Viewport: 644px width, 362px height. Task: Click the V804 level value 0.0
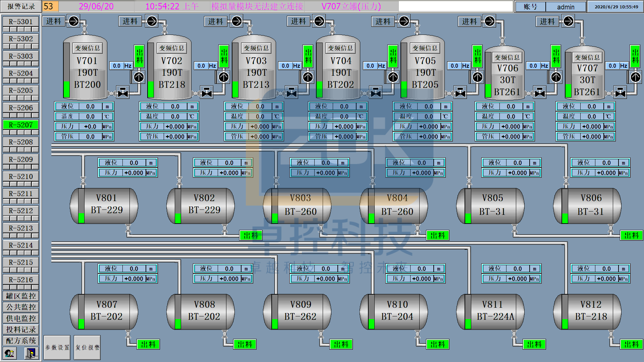(422, 163)
